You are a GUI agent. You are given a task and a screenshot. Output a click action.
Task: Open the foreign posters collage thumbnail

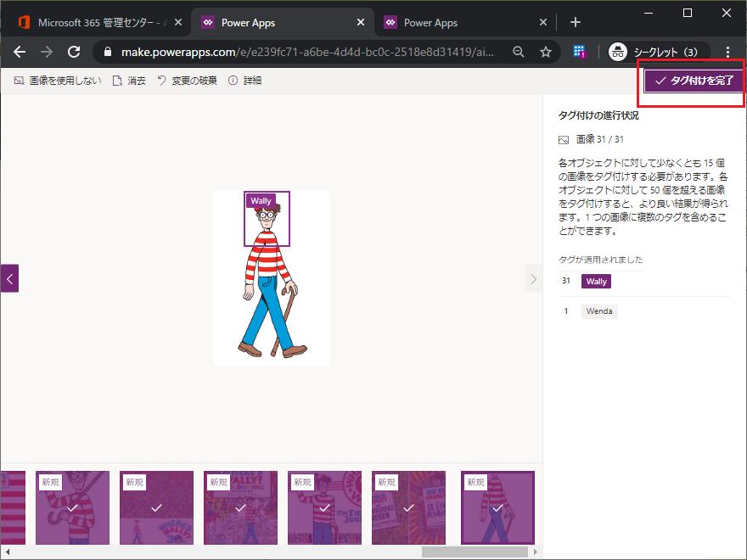408,507
